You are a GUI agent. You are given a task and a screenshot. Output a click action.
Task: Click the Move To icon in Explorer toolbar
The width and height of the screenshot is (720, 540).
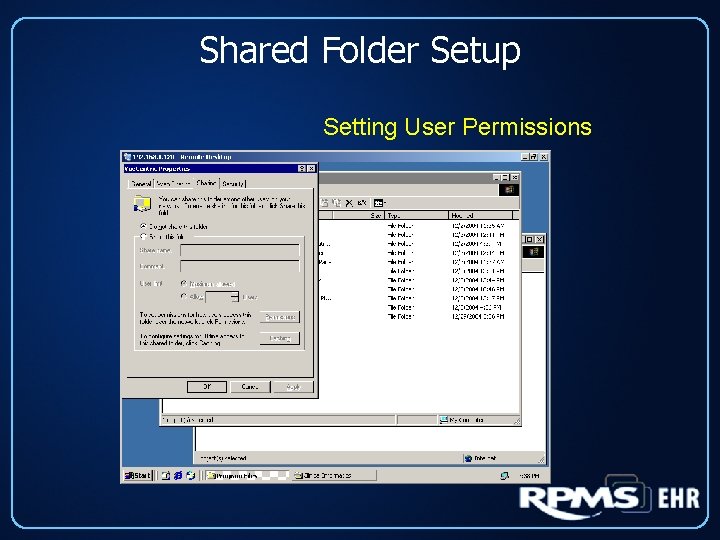325,203
